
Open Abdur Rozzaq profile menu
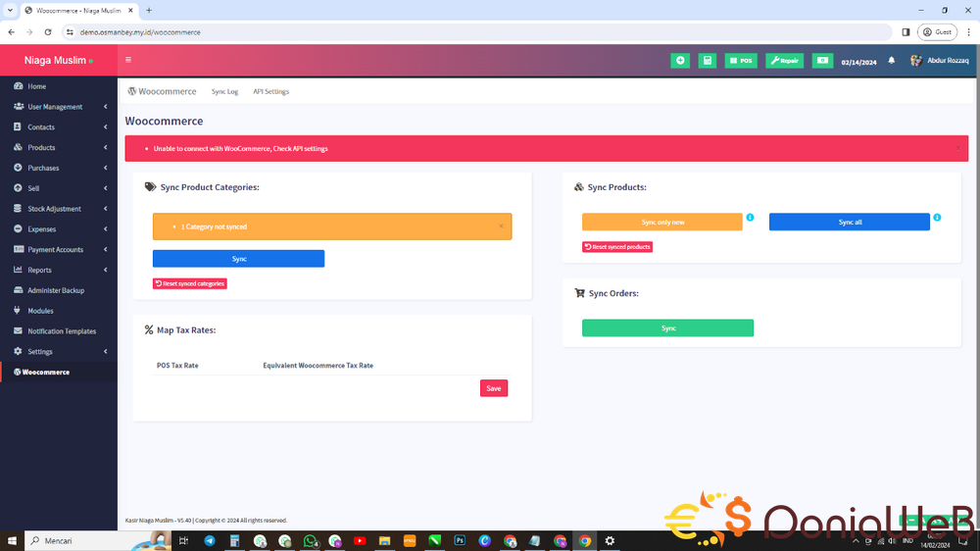click(940, 61)
